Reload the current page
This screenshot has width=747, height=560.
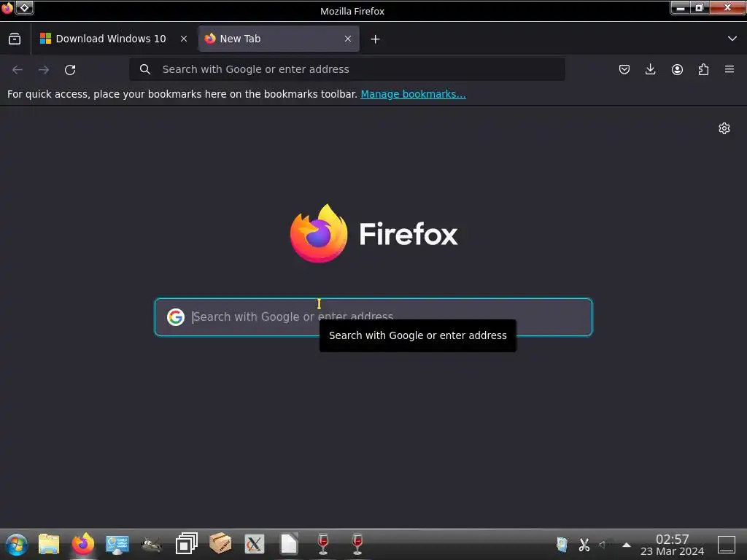[70, 70]
